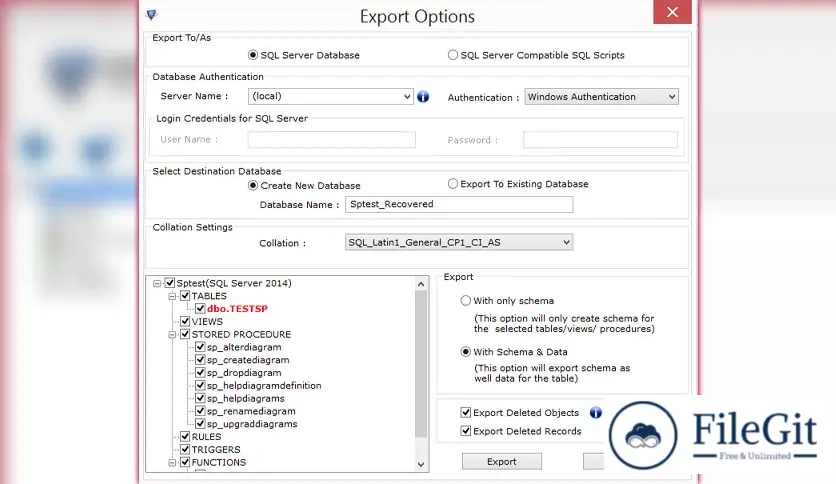Click the Password input field
Viewport: 836px width, 484px height.
(600, 140)
